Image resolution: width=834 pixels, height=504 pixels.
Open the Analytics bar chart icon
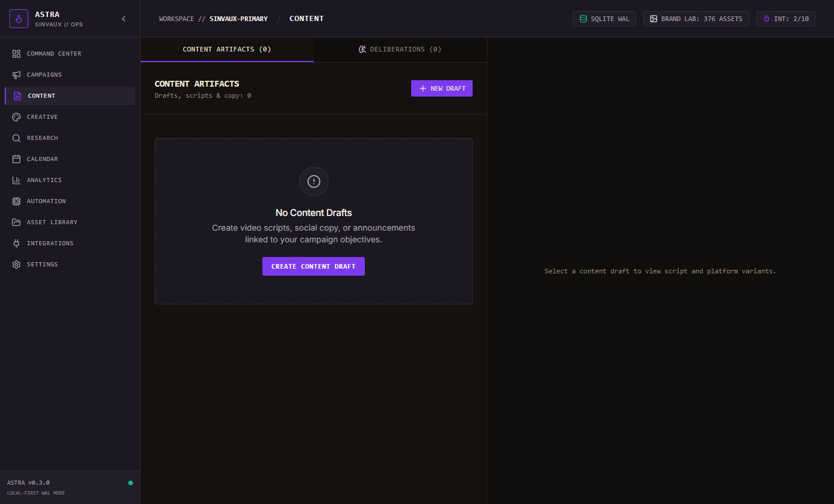point(16,180)
